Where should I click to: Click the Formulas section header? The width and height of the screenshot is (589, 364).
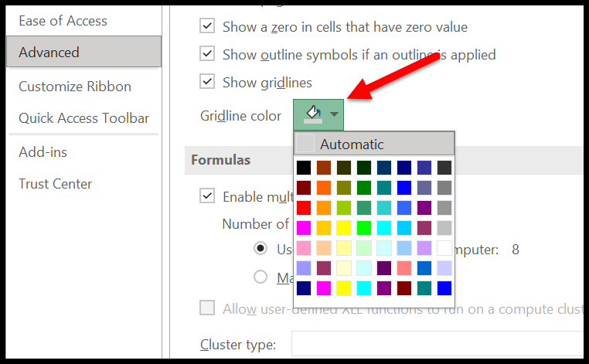[221, 160]
